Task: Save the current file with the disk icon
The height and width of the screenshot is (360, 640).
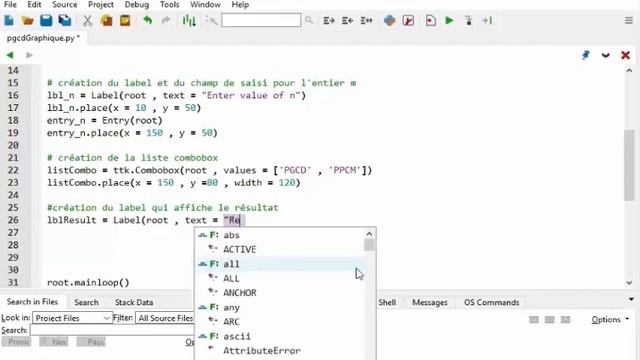Action: pyautogui.click(x=46, y=20)
